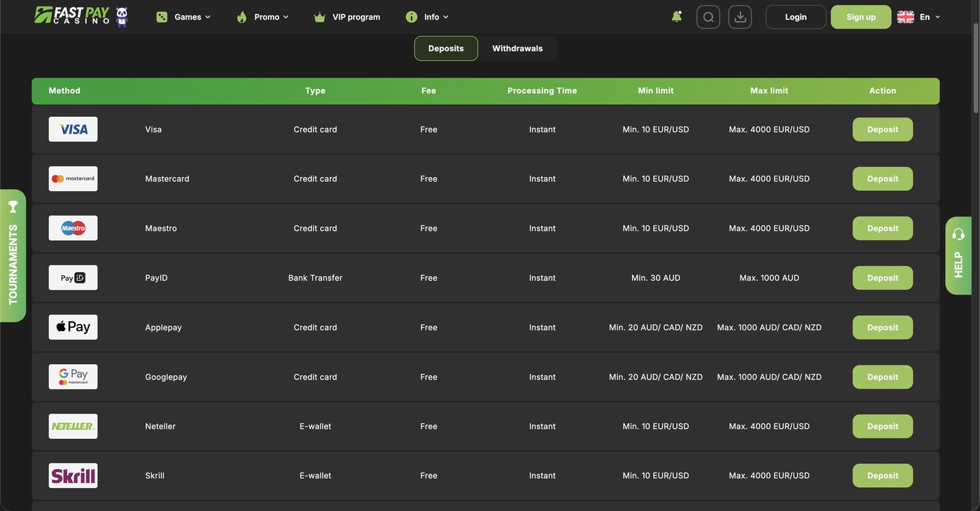Image resolution: width=980 pixels, height=511 pixels.
Task: Click the UK flag language icon
Action: [x=906, y=17]
